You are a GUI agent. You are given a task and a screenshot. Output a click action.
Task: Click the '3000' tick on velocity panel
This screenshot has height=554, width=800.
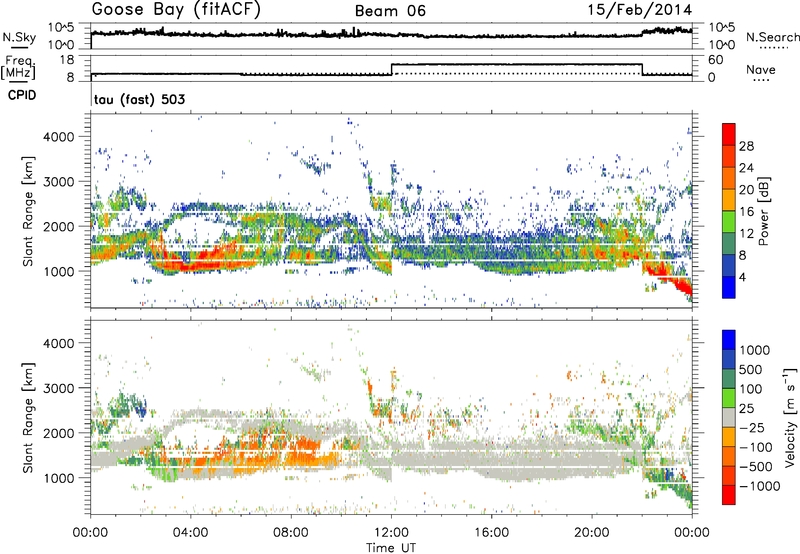pos(60,388)
